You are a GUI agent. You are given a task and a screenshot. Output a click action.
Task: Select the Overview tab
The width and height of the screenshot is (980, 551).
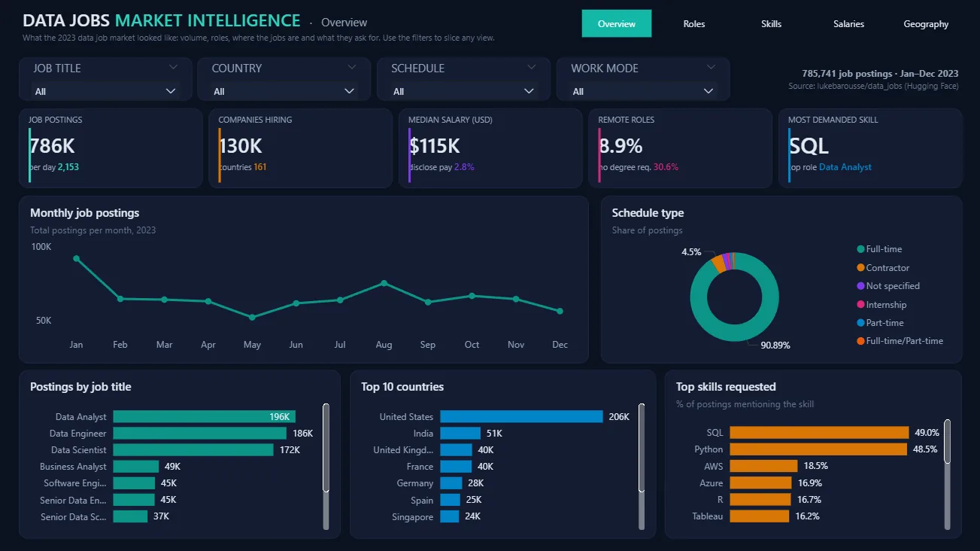pyautogui.click(x=617, y=24)
